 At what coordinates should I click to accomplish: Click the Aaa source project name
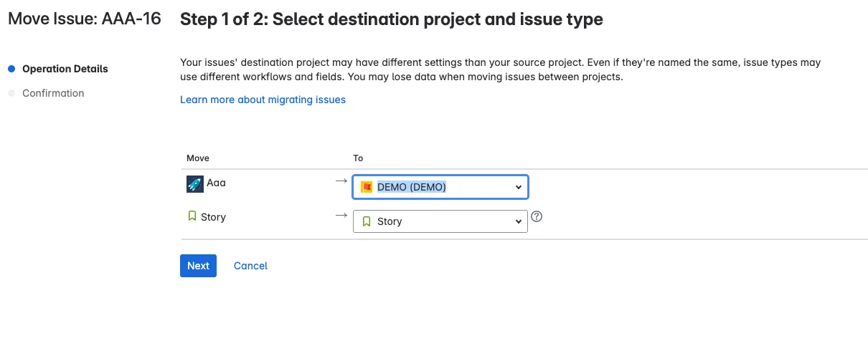click(216, 183)
